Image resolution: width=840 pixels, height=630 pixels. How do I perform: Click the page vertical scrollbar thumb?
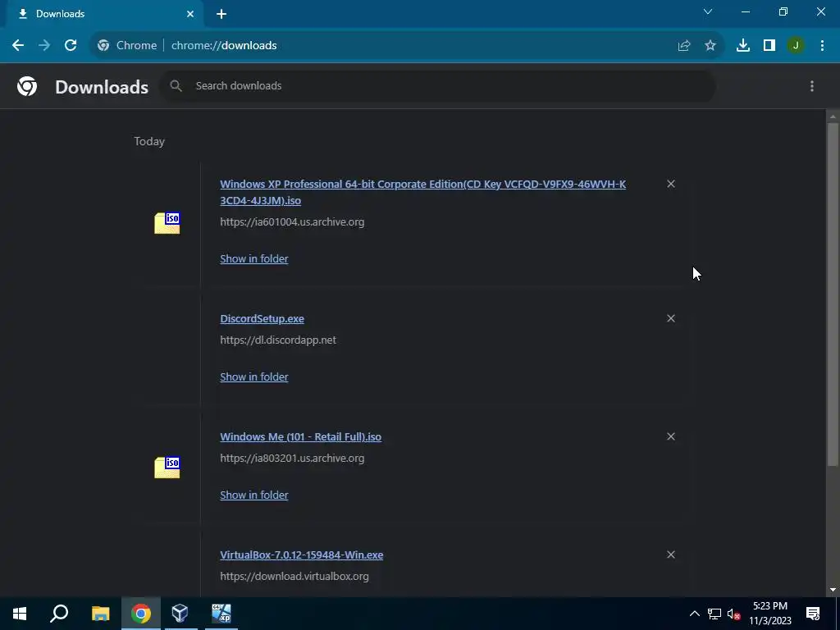point(833,294)
